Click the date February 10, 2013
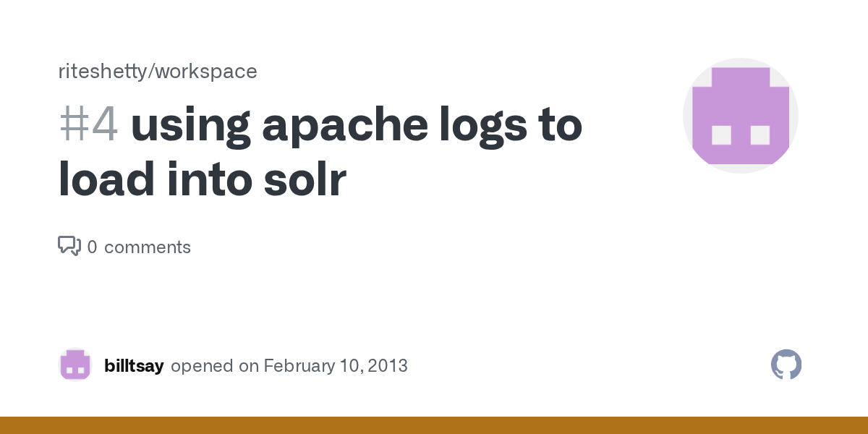Viewport: 868px width, 434px height. 336,366
